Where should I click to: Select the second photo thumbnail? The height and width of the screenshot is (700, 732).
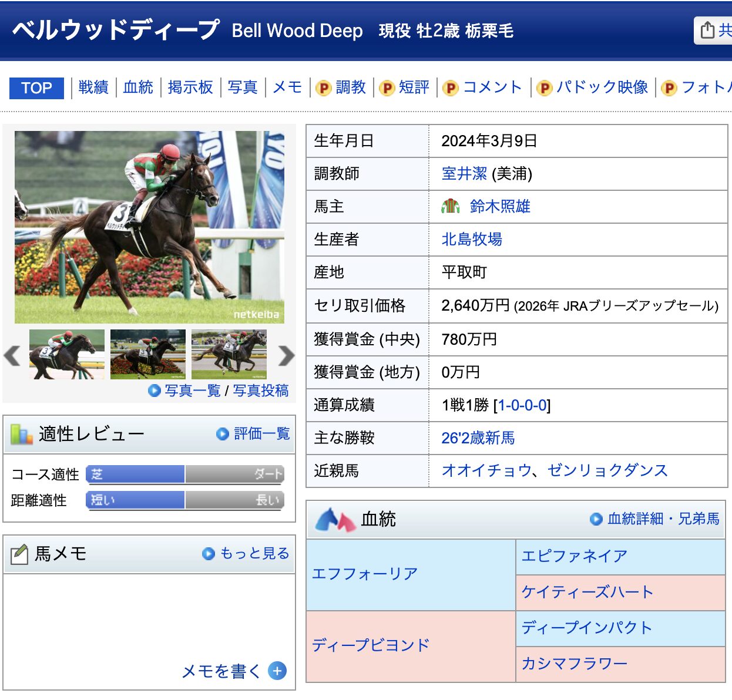(x=148, y=354)
